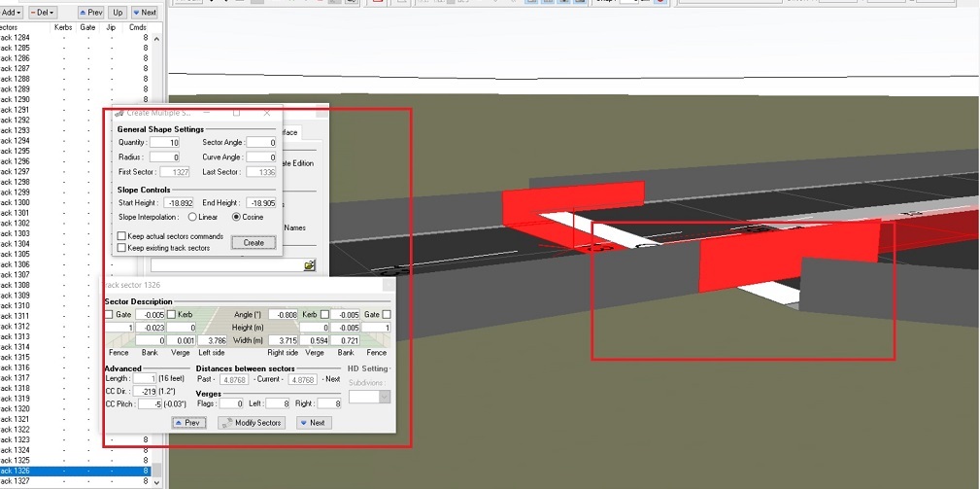Click the Angle (°) field showing -0.808
Image resolution: width=980 pixels, height=489 pixels.
point(284,315)
